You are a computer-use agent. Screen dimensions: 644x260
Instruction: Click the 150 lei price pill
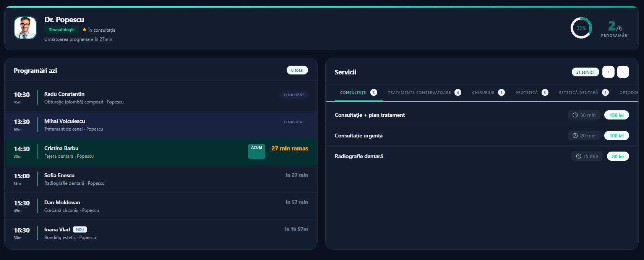point(616,115)
